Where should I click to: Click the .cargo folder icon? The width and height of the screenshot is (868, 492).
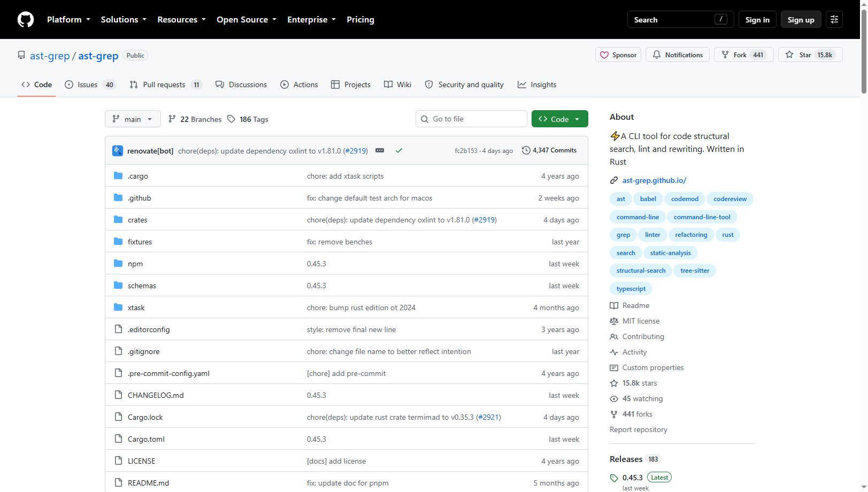pyautogui.click(x=118, y=176)
